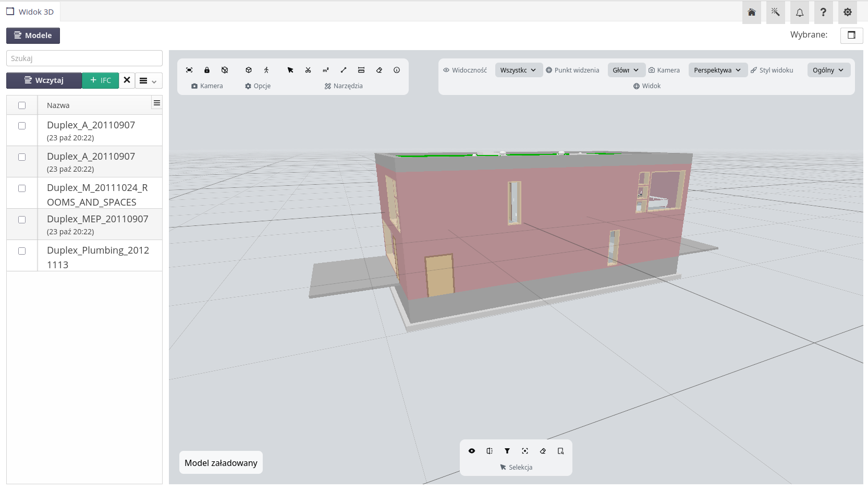Check the Duplex_MEP_20110907 model checkbox
Image resolution: width=868 pixels, height=490 pixels.
[x=22, y=220]
